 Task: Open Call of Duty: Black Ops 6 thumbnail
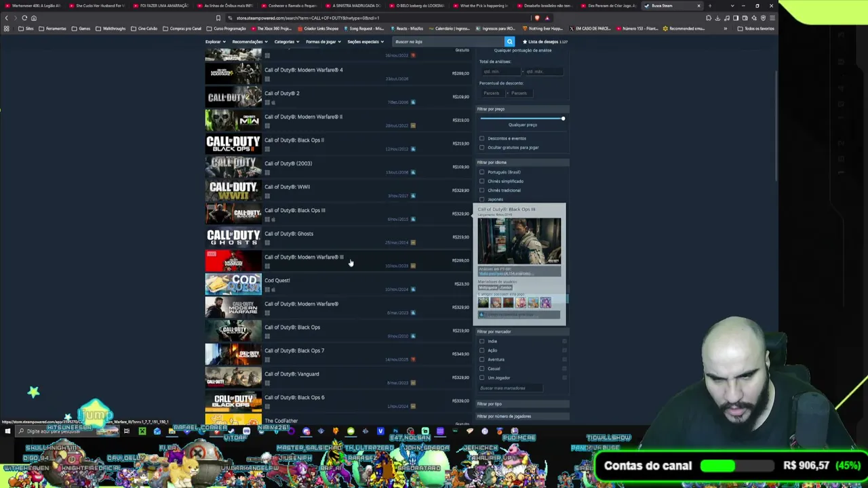(233, 401)
